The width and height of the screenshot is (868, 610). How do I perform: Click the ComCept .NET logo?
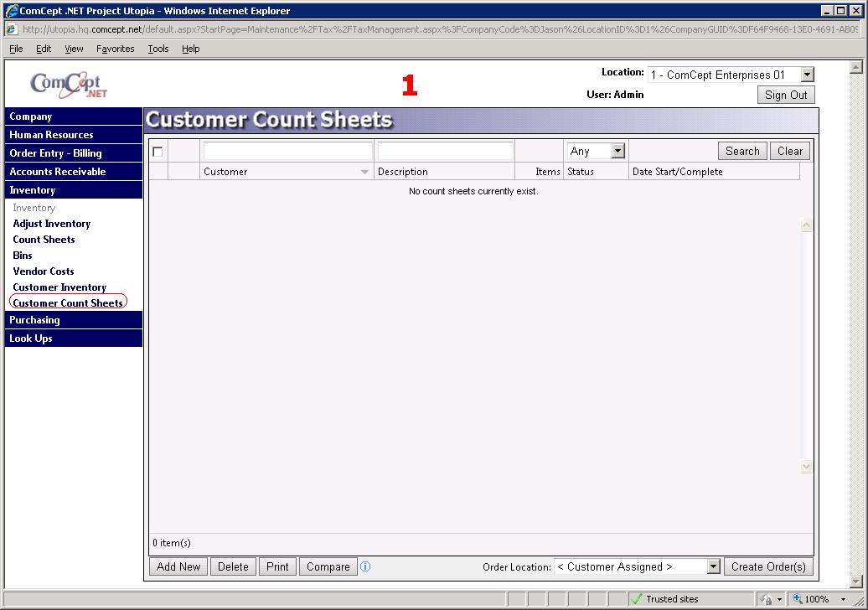tap(67, 84)
